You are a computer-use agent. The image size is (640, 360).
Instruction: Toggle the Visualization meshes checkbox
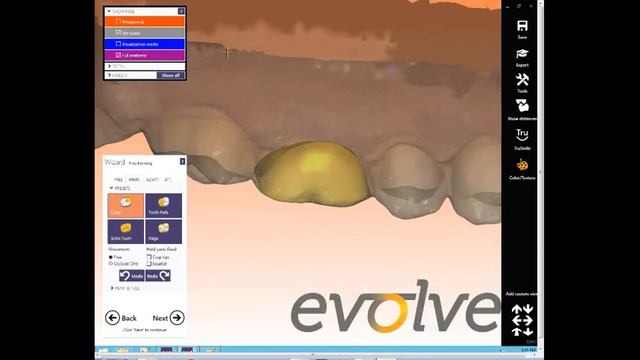pyautogui.click(x=118, y=44)
